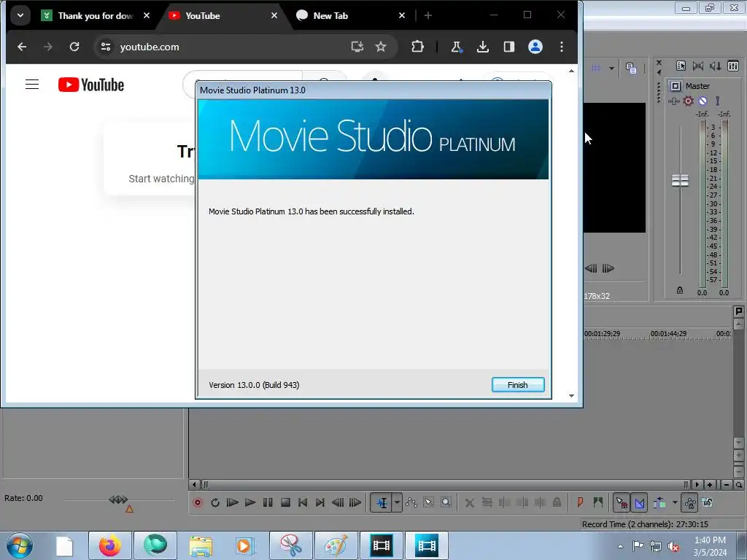747x560 pixels.
Task: Click Previous Frame under video preview
Action: [591, 268]
